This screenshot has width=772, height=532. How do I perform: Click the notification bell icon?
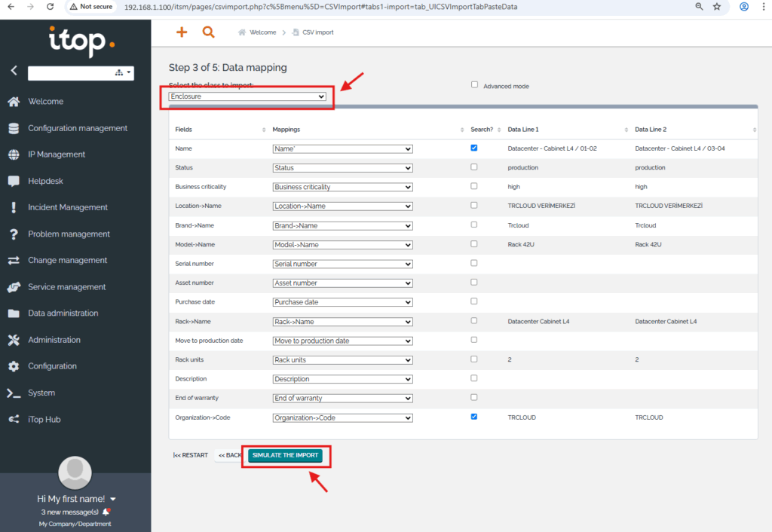106,512
